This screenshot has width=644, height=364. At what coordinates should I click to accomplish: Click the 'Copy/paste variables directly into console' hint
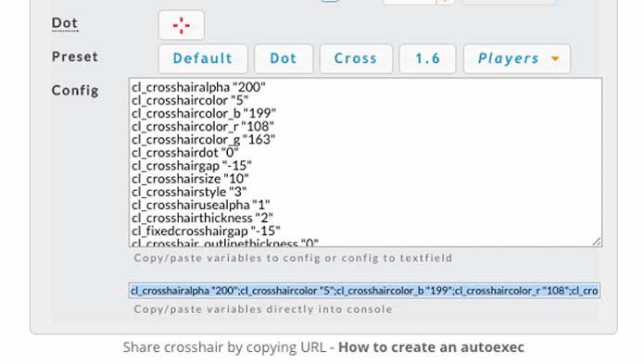coord(263,309)
